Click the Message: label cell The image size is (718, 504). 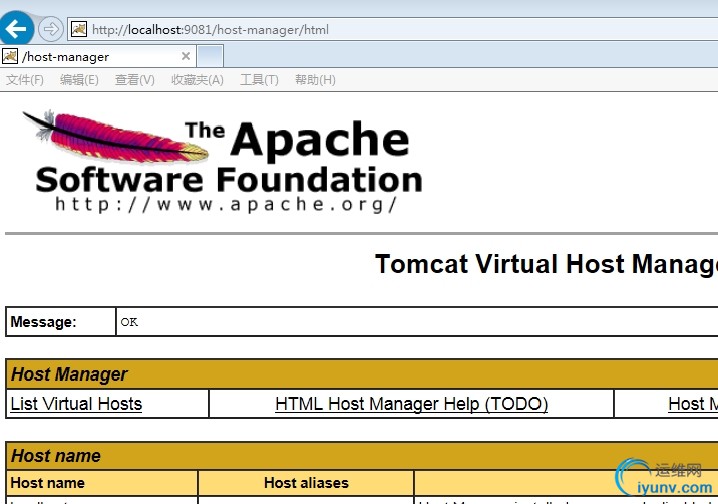61,322
